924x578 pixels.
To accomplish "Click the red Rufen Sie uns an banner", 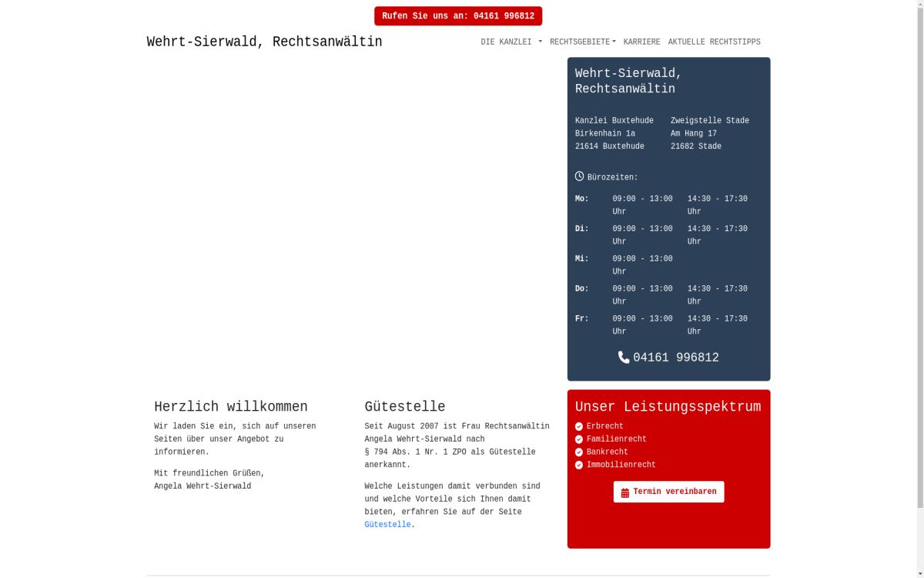I will point(458,15).
